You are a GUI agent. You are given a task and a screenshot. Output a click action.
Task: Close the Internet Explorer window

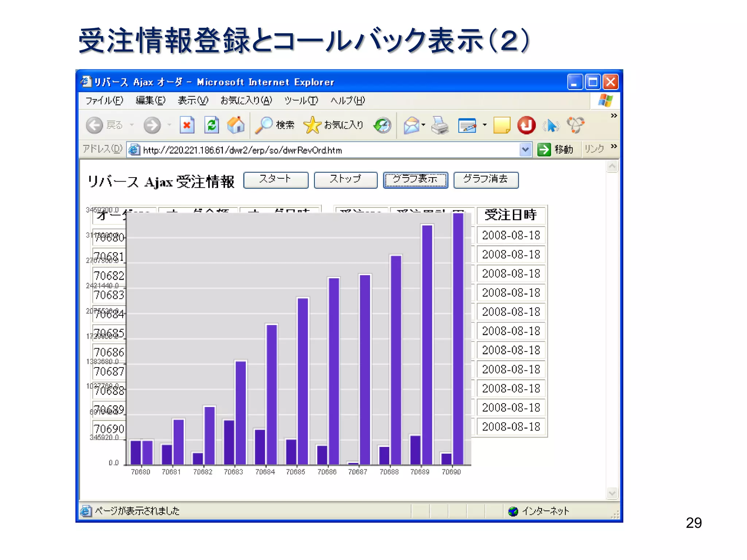(611, 82)
